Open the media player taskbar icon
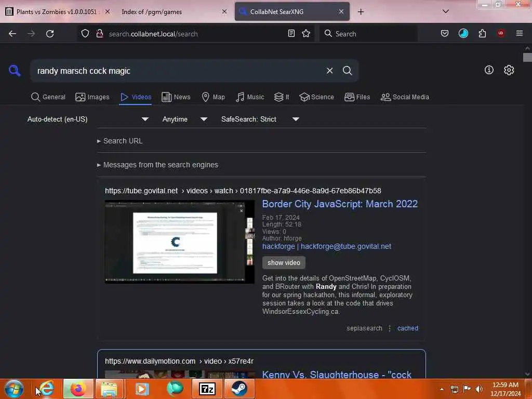 pos(142,389)
